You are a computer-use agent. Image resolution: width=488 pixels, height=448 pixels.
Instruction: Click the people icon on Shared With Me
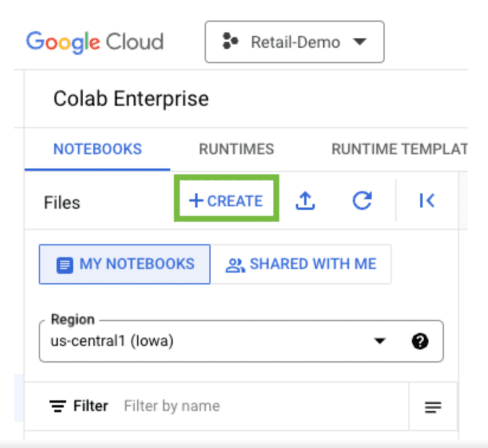235,265
